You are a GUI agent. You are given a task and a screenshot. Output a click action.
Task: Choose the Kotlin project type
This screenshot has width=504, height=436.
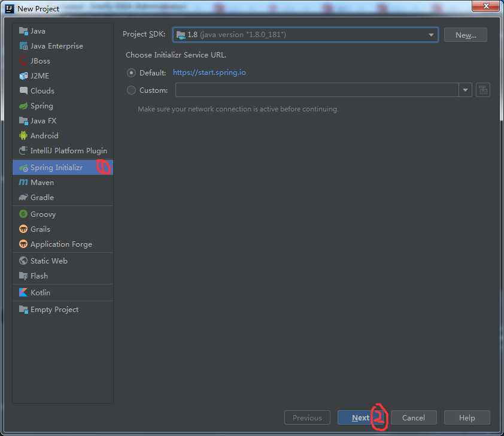(63, 293)
